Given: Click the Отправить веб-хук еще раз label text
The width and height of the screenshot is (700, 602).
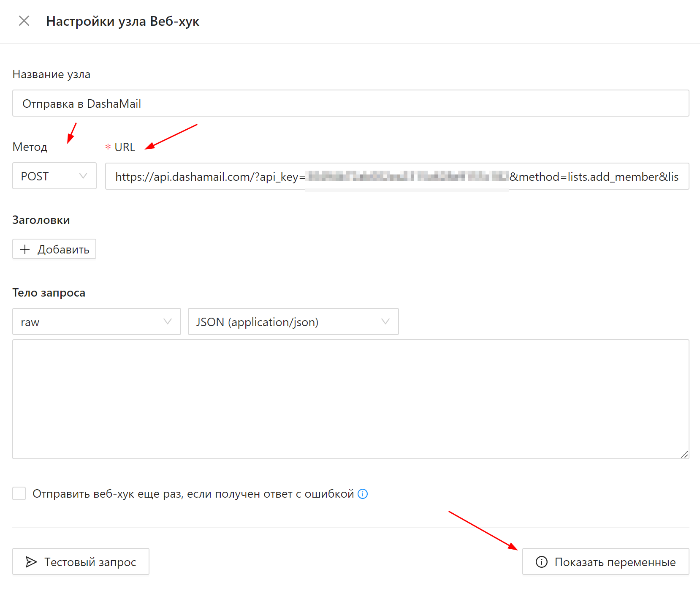Looking at the screenshot, I should click(x=193, y=494).
